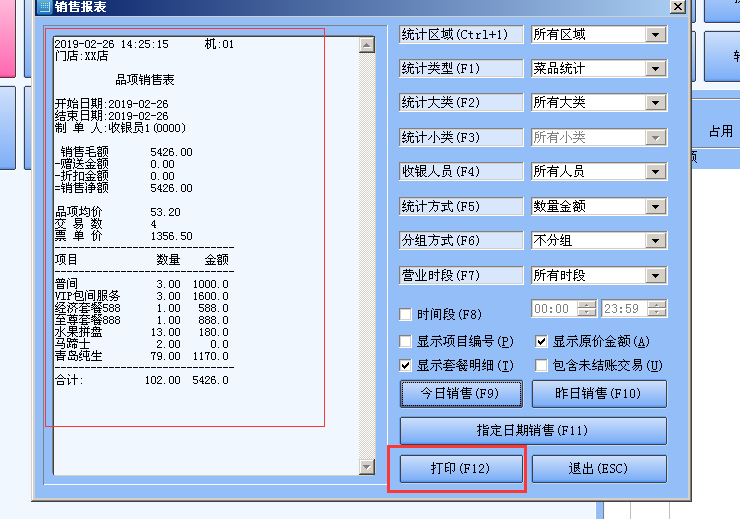Open the 统计大类 dropdown showing 所有大类
The image size is (740, 519).
tap(655, 103)
